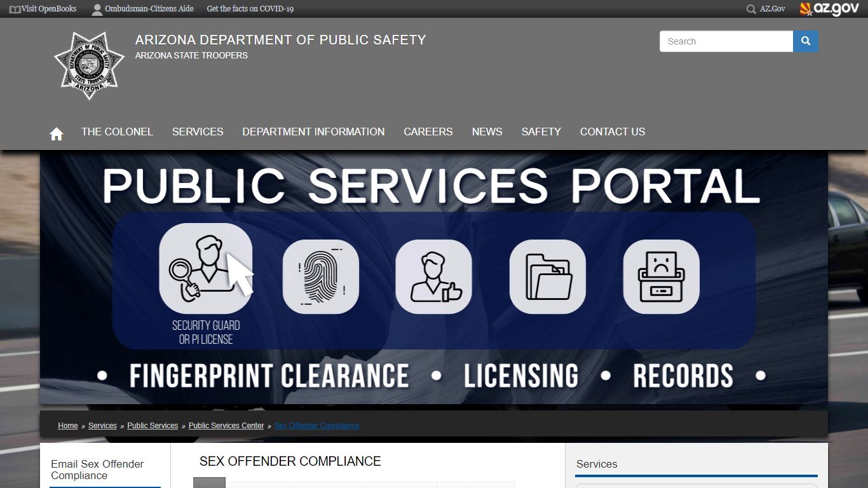Open the Contact Us menu
Screen dimensions: 868x488
click(x=613, y=132)
